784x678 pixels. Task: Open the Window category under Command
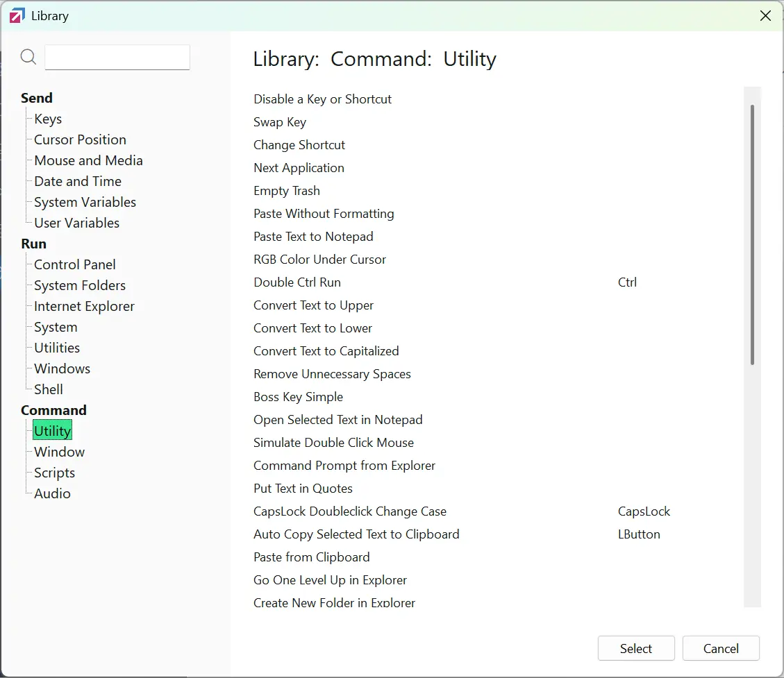[59, 452]
